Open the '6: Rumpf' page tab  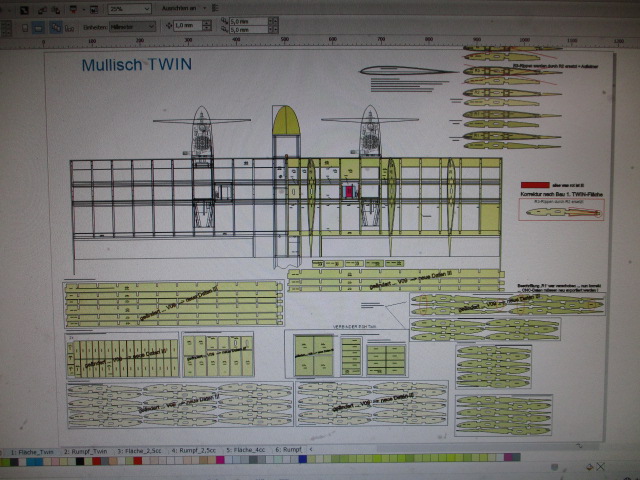(x=289, y=451)
